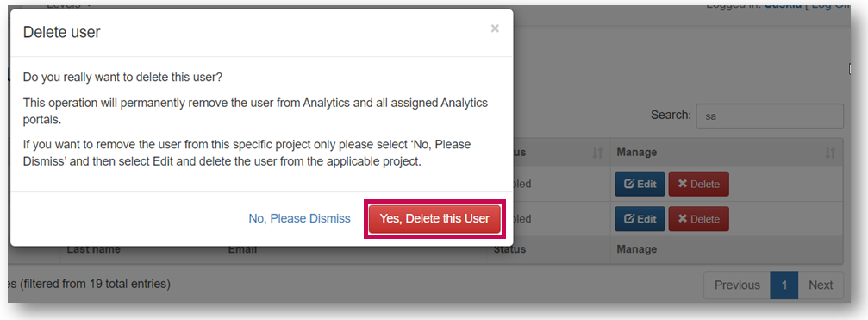Click the Status label in table footer
The width and height of the screenshot is (868, 320).
(509, 249)
